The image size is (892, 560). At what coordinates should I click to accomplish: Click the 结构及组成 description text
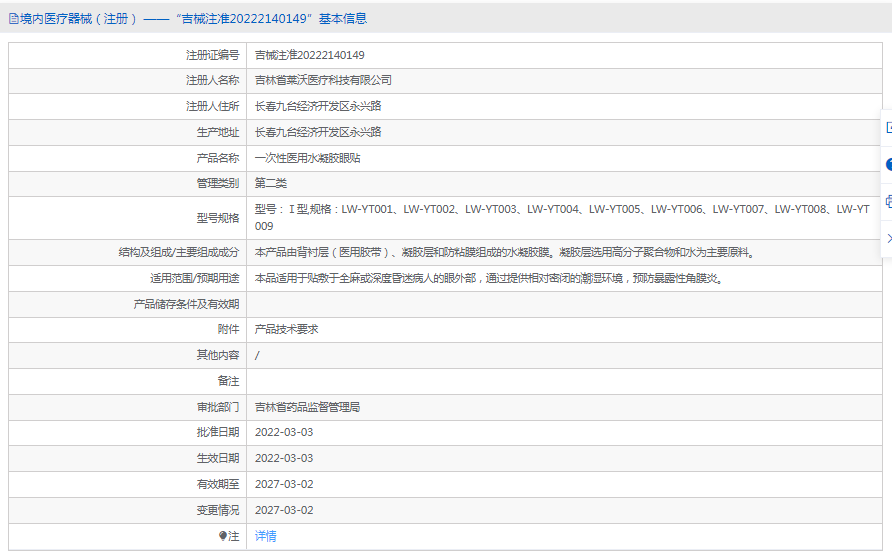(x=504, y=252)
